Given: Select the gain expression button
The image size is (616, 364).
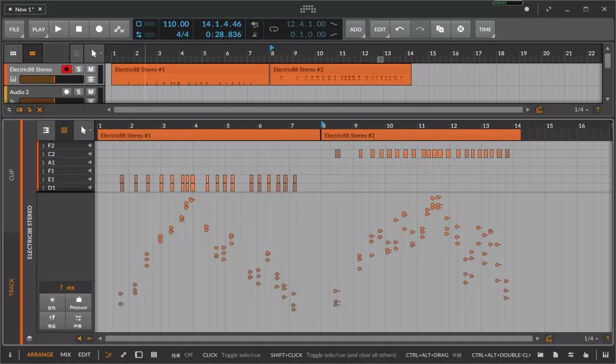Looking at the screenshot, I should [52, 321].
